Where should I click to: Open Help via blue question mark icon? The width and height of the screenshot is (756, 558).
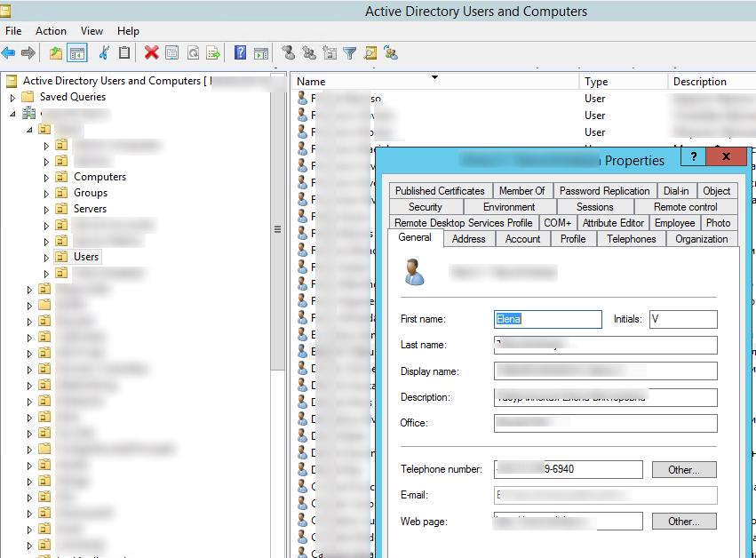(x=240, y=53)
